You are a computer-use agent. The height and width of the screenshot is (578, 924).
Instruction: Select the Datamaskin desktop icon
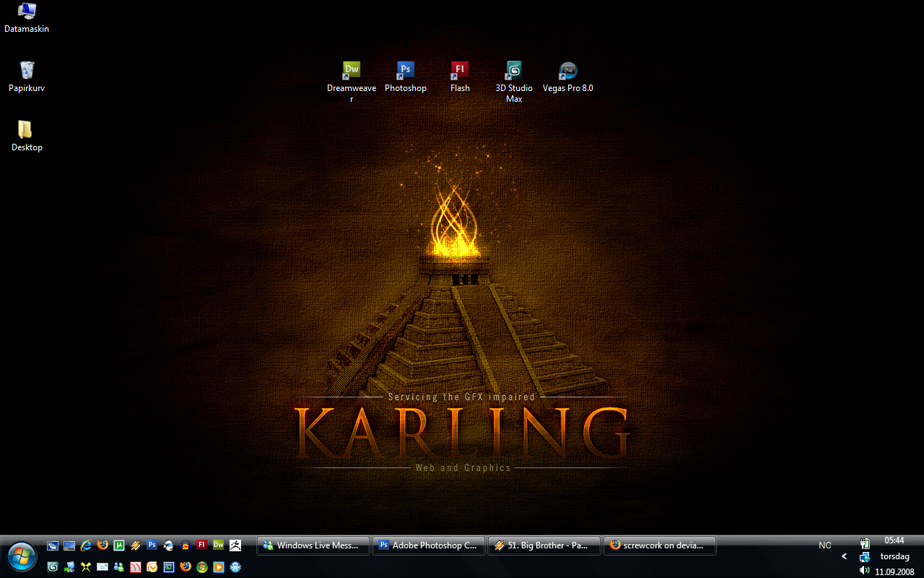coord(27,18)
